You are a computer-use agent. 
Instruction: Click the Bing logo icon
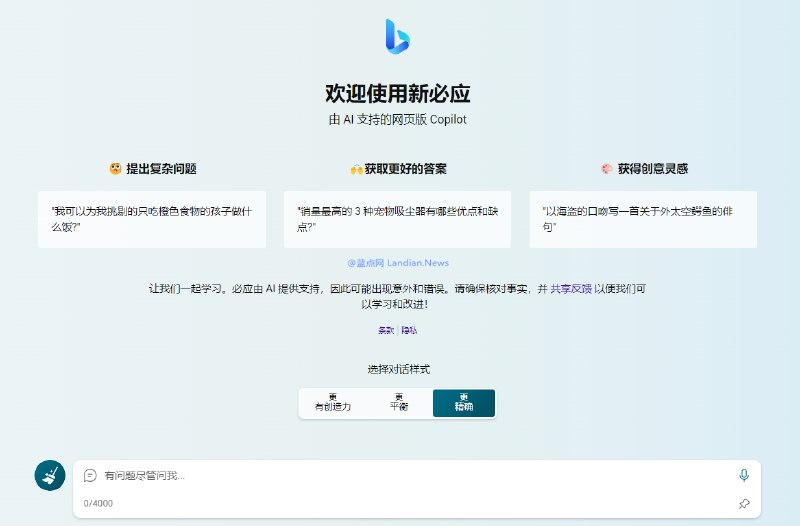pos(397,36)
